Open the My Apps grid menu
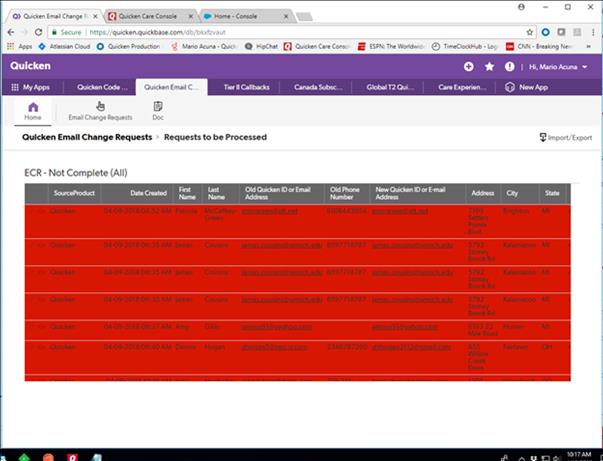This screenshot has height=461, width=603. click(34, 88)
